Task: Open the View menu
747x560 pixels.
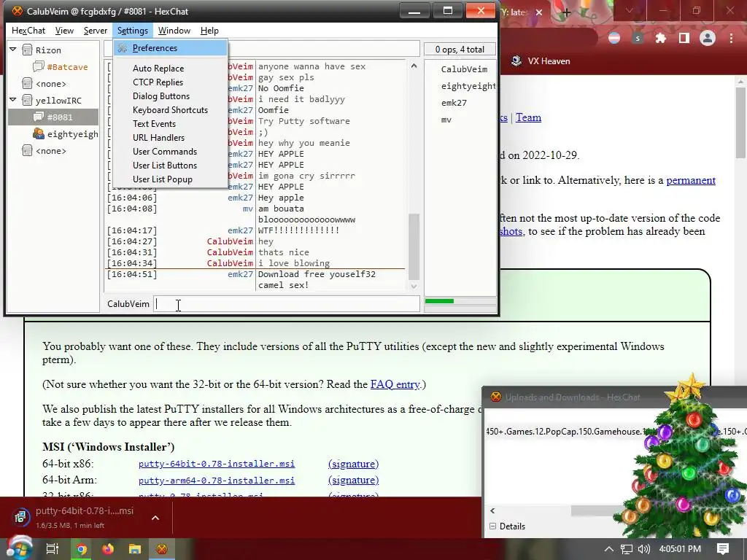Action: point(64,31)
